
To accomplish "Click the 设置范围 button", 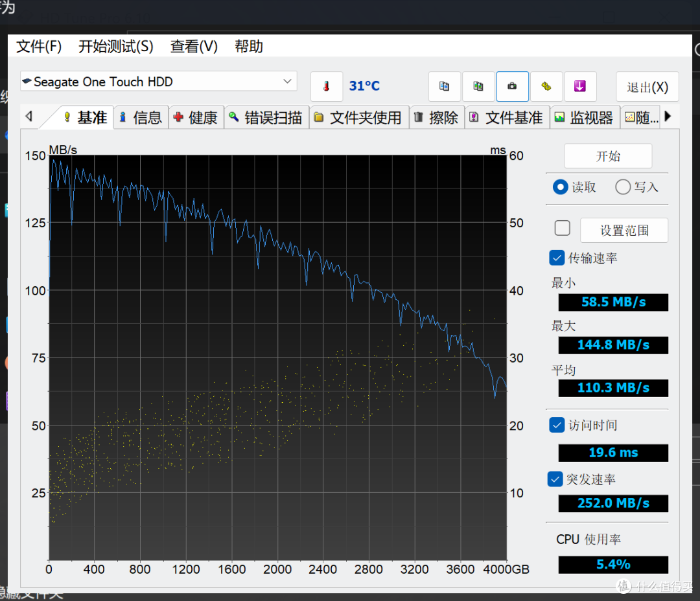I will pos(624,230).
